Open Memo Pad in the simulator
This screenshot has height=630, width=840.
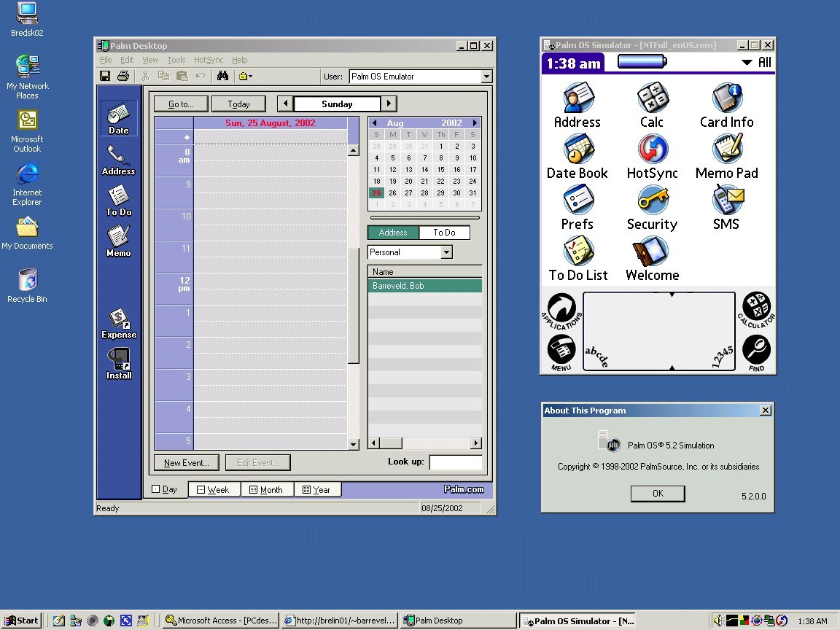coord(726,157)
